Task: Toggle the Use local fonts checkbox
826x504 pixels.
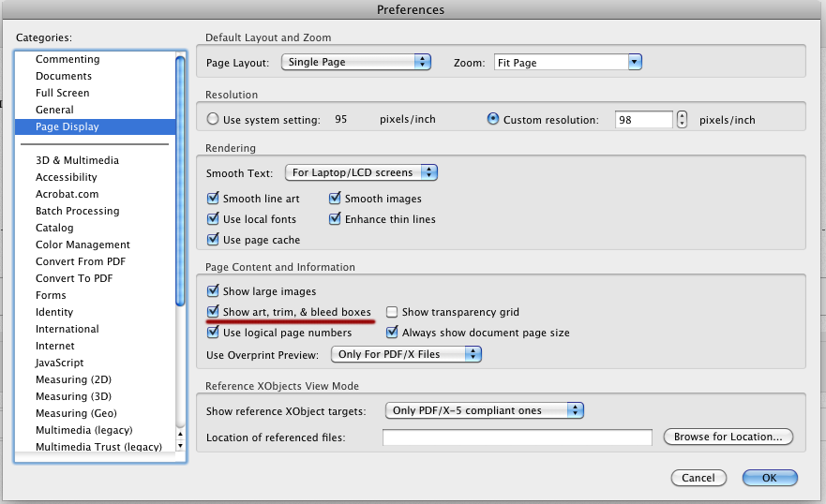Action: point(213,219)
